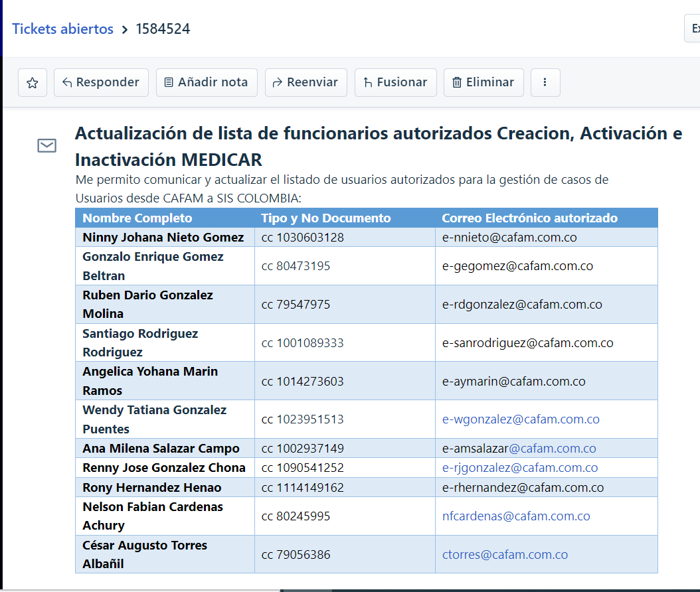
Task: Click the email envelope icon beside subject
Action: pyautogui.click(x=47, y=145)
